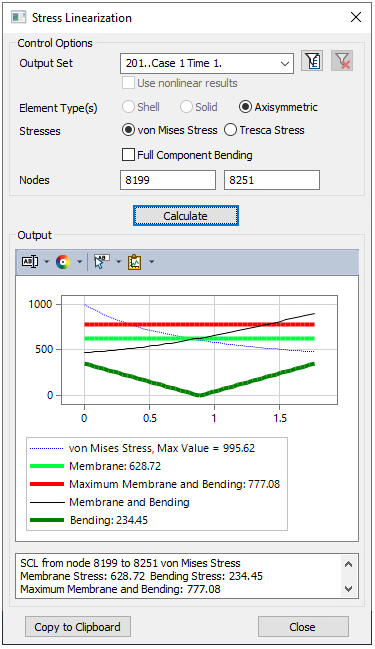
Task: Click the clear filter icon with red X
Action: point(342,61)
